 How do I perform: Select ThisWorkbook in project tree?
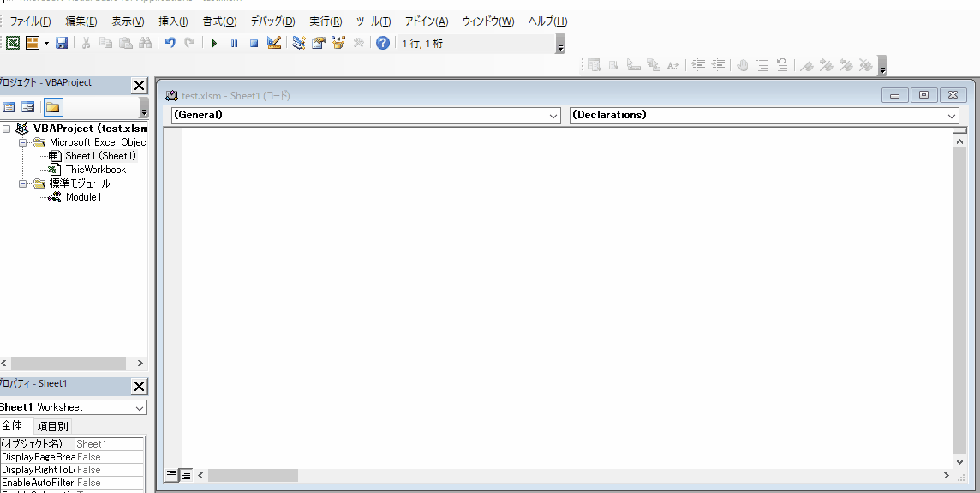[95, 170]
